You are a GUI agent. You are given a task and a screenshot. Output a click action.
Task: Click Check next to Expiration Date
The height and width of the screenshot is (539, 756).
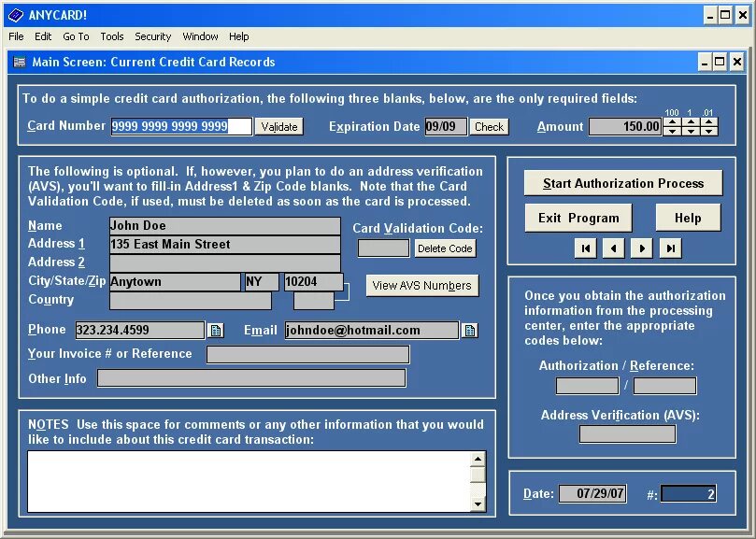(x=489, y=127)
